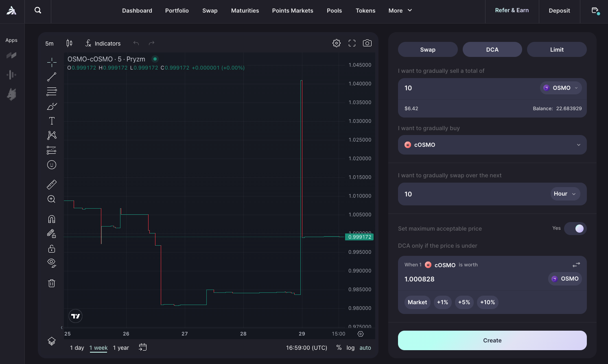Go to the Dashboard page
Viewport: 608px width, 364px height.
click(x=137, y=11)
